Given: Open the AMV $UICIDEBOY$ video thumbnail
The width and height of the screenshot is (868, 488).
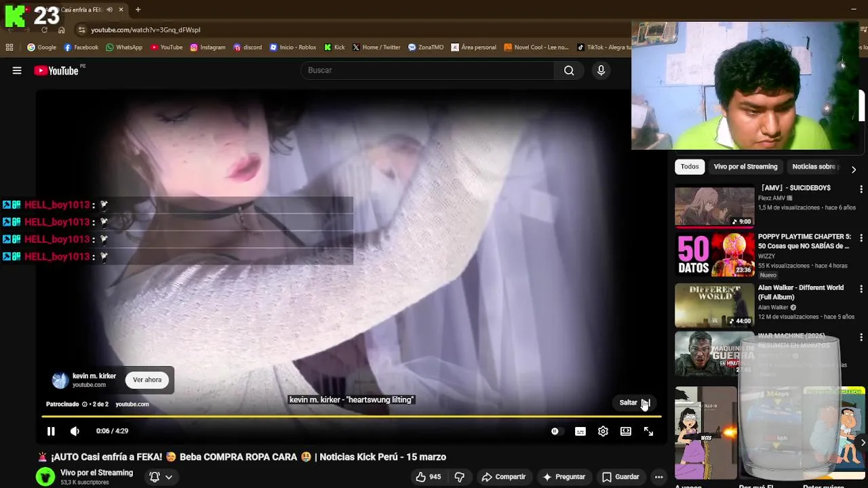Looking at the screenshot, I should (x=714, y=207).
